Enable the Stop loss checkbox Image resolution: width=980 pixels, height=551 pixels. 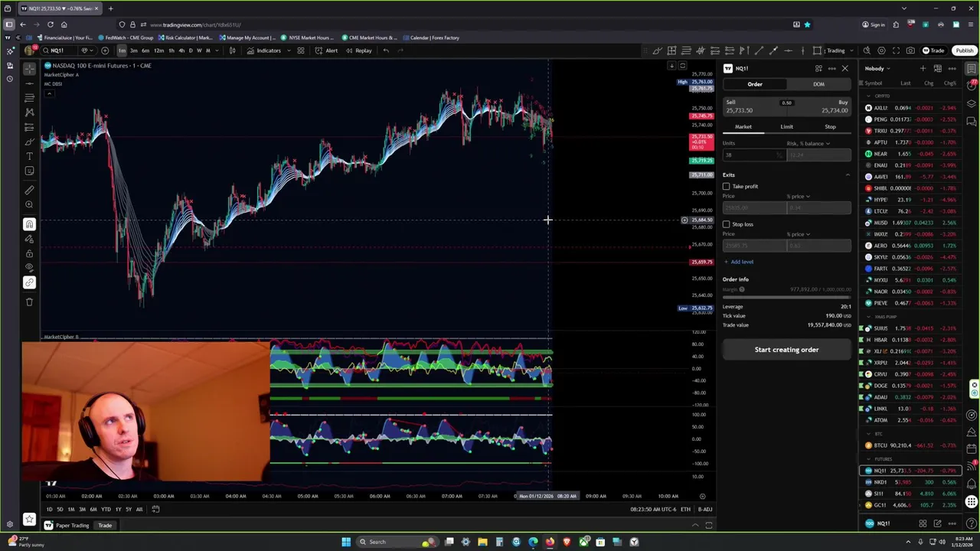pyautogui.click(x=726, y=224)
